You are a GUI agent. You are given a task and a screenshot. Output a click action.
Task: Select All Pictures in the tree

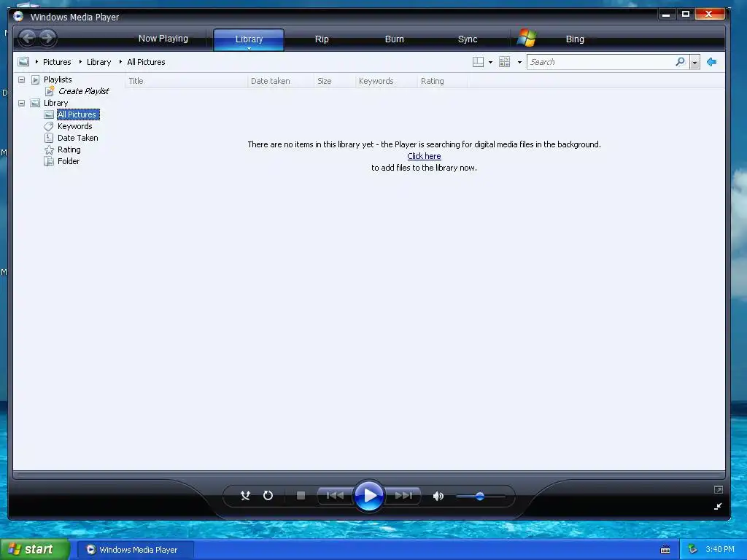click(x=78, y=114)
